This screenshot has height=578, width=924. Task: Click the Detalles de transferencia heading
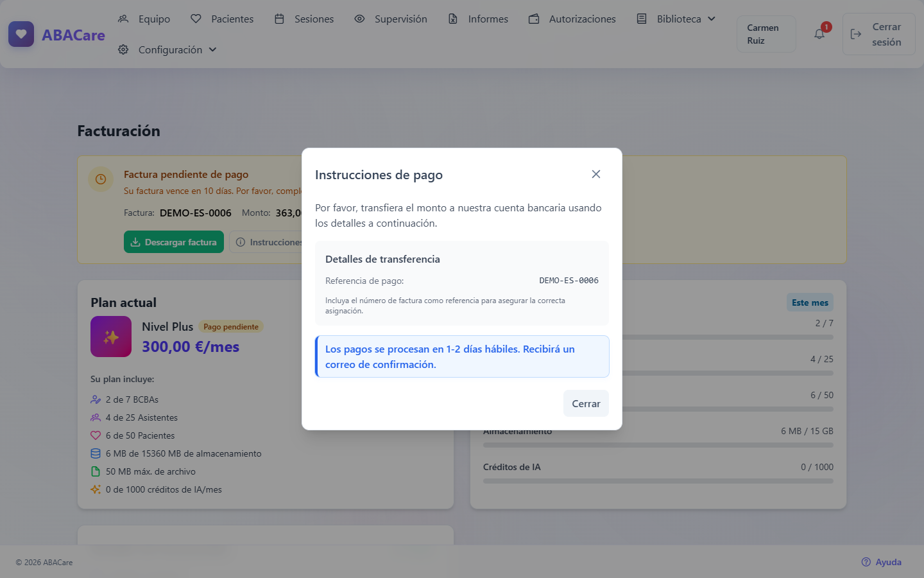[x=382, y=259]
